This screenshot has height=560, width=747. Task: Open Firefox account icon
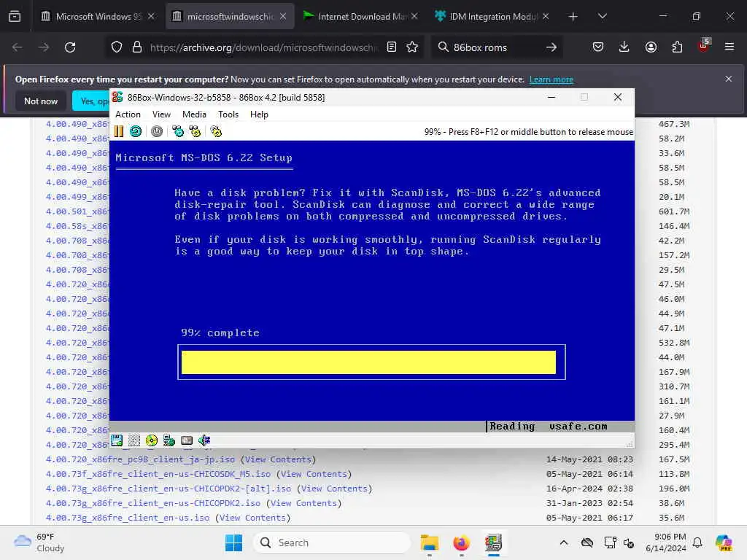tap(651, 47)
